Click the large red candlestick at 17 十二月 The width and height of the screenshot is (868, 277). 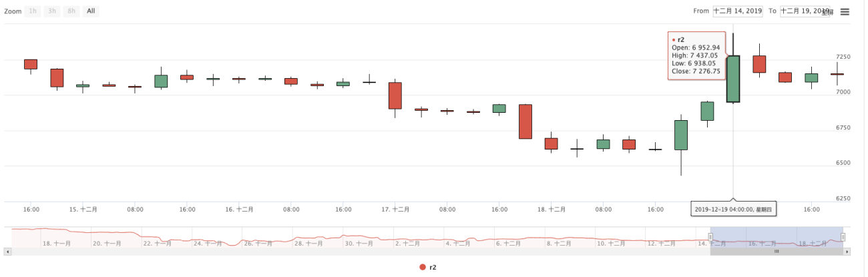[x=395, y=95]
